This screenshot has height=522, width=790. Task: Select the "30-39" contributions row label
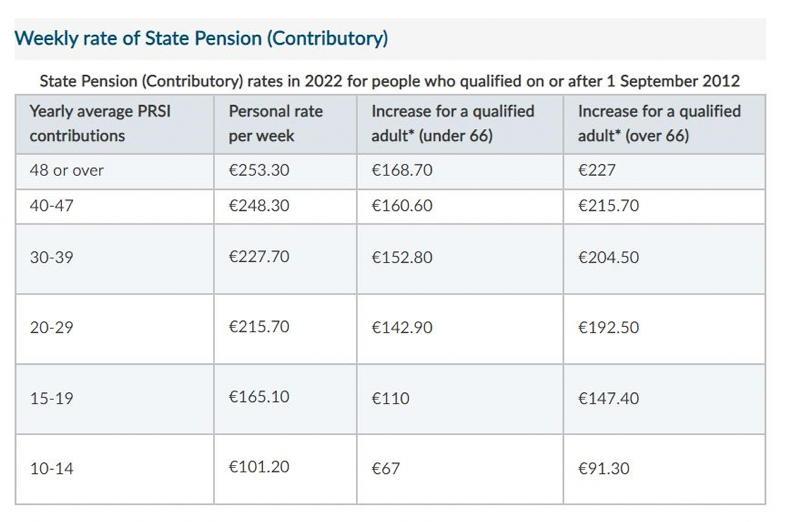(52, 257)
